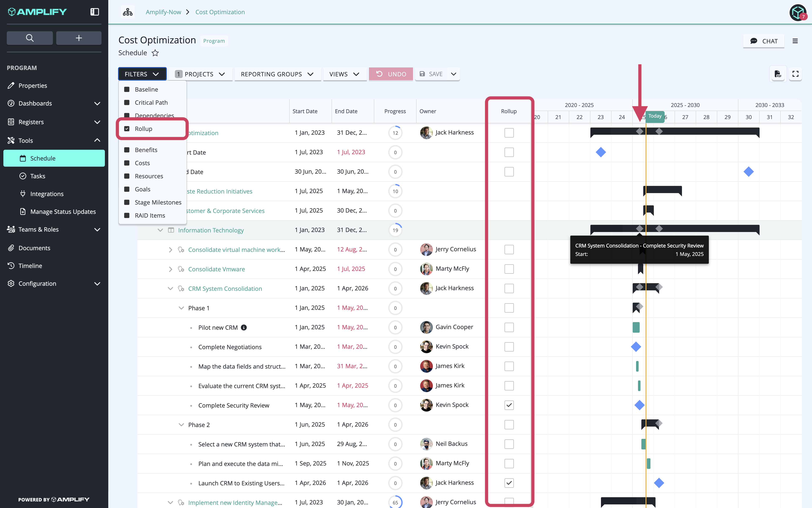Viewport: 812px width, 508px height.
Task: Uncheck rollup for Complete Security Review
Action: 509,405
